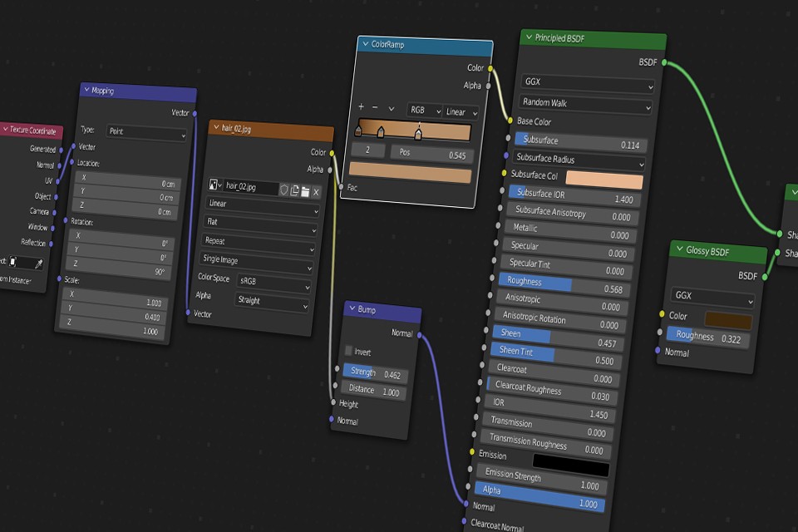Click the eyedropper in Texture Coordinate node
The width and height of the screenshot is (798, 532).
point(38,263)
